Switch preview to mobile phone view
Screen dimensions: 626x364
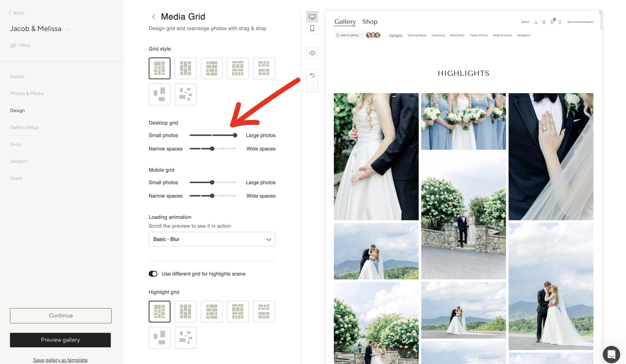pyautogui.click(x=312, y=28)
